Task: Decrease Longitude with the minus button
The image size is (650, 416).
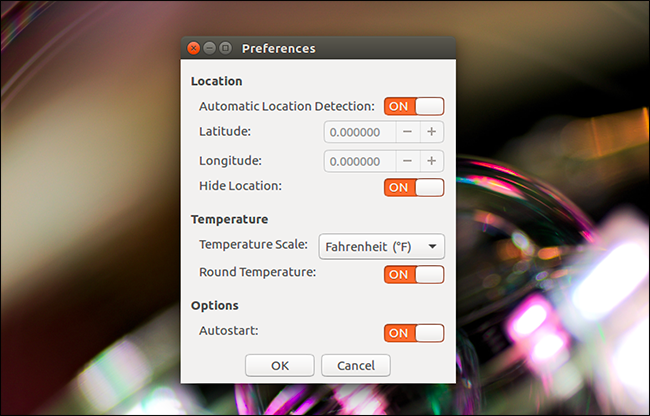Action: tap(407, 161)
